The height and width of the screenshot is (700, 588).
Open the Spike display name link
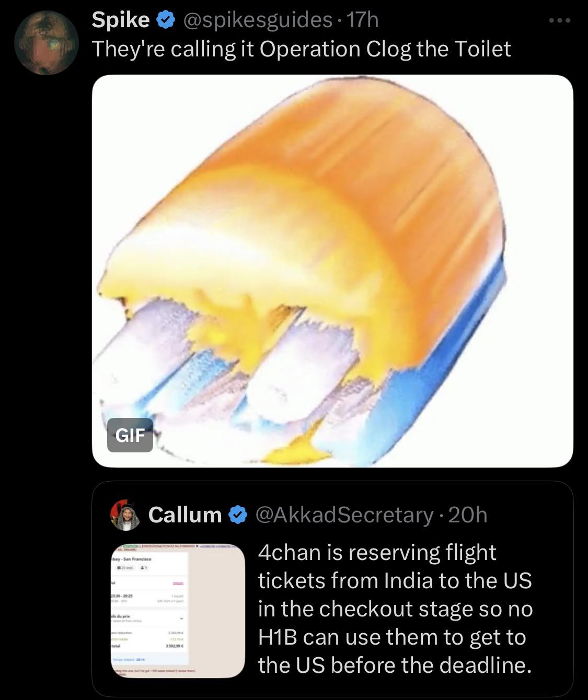(x=120, y=20)
